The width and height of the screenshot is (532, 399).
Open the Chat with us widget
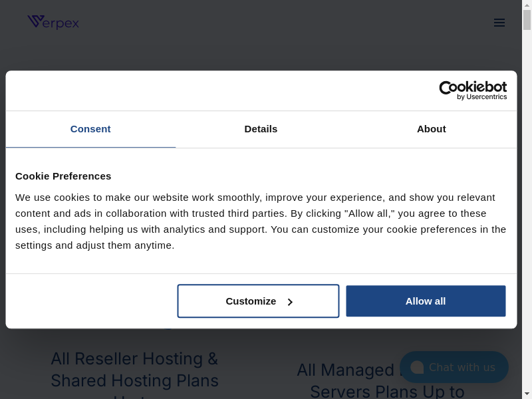tap(462, 367)
